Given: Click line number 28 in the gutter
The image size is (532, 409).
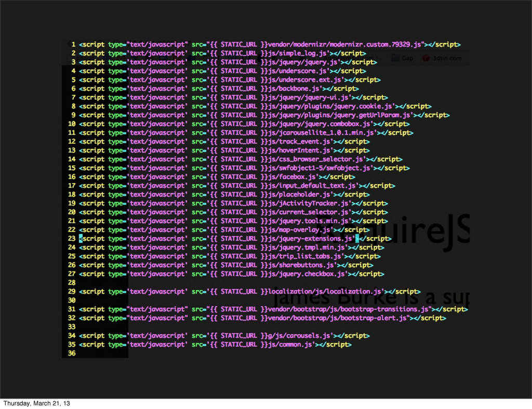Looking at the screenshot, I should coord(72,282).
